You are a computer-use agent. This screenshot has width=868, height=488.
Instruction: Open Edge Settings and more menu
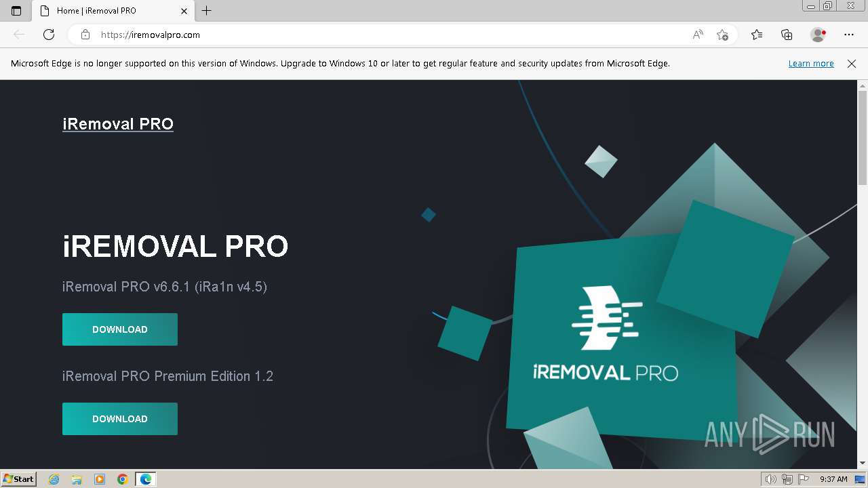[849, 35]
